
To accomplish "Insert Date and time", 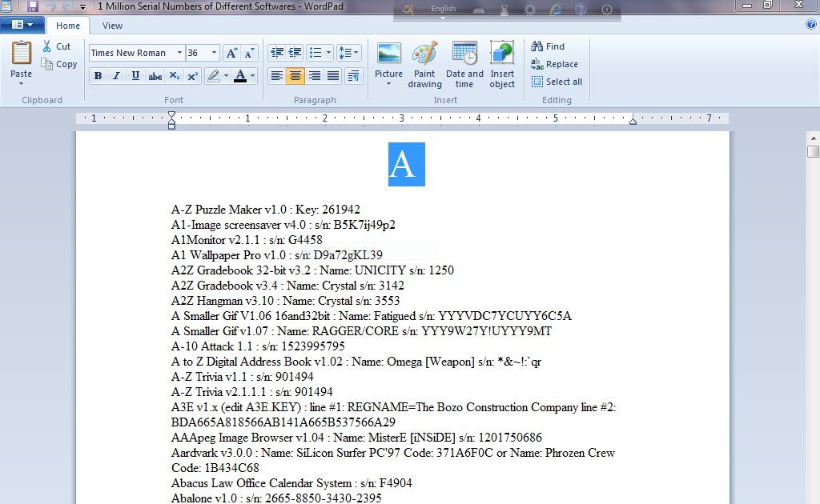I will coord(464,65).
